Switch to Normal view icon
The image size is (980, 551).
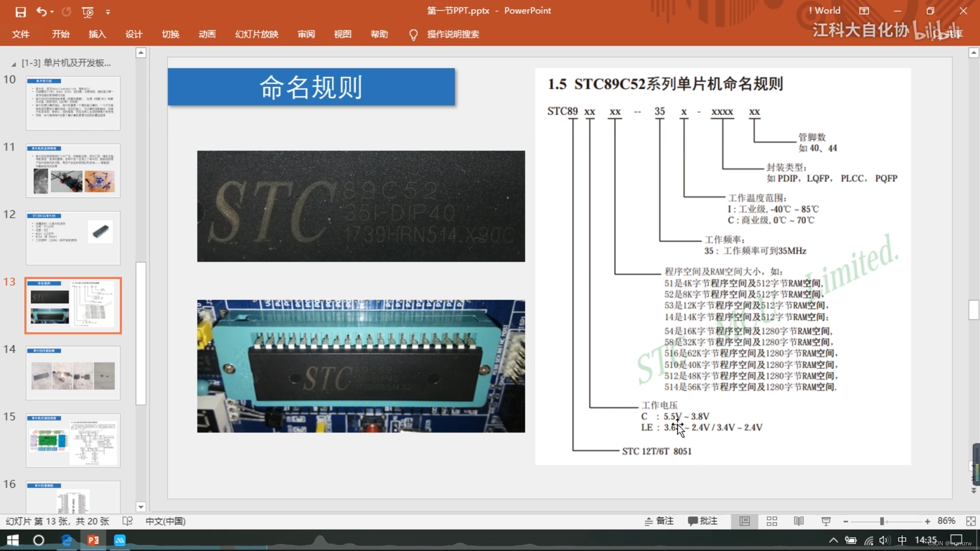745,521
